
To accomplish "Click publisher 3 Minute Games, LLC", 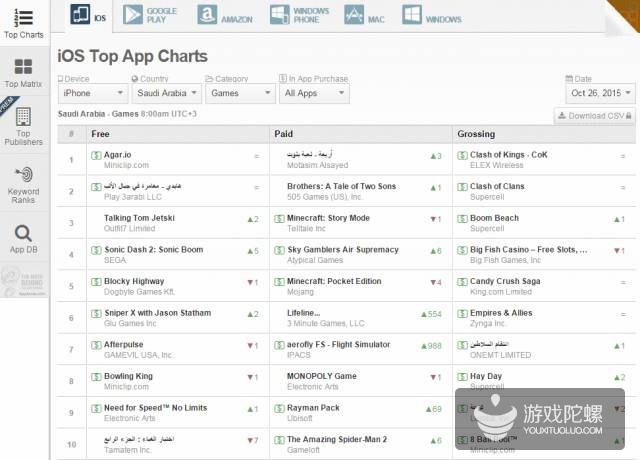I will [325, 323].
